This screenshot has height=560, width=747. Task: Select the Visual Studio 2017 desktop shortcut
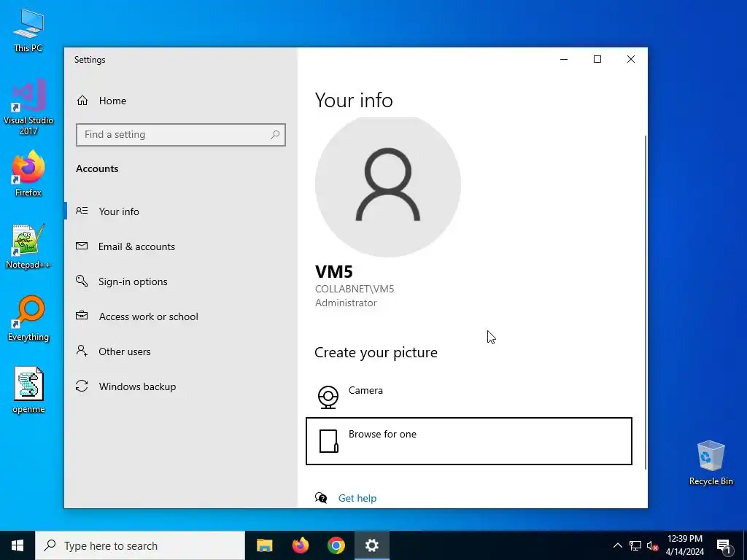[28, 107]
